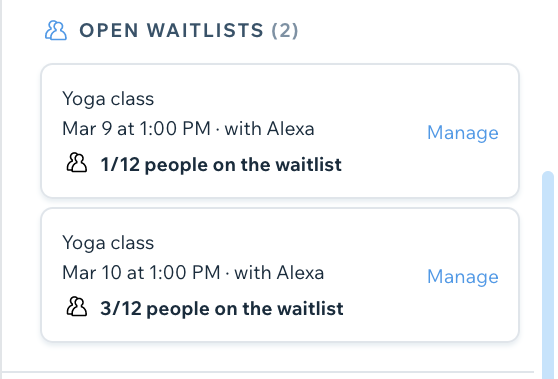Manage the Mar 10 Yoga class waitlist
Viewport: 558px width, 379px height.
pos(463,277)
